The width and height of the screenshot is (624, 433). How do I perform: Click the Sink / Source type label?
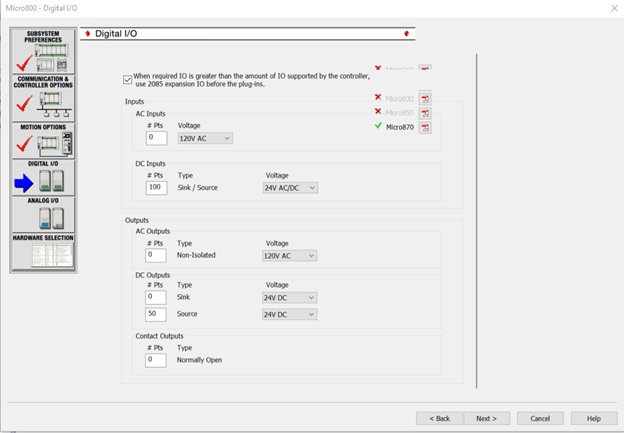coord(198,187)
